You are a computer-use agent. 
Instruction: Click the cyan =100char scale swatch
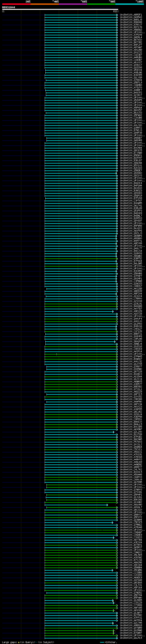point(102,642)
